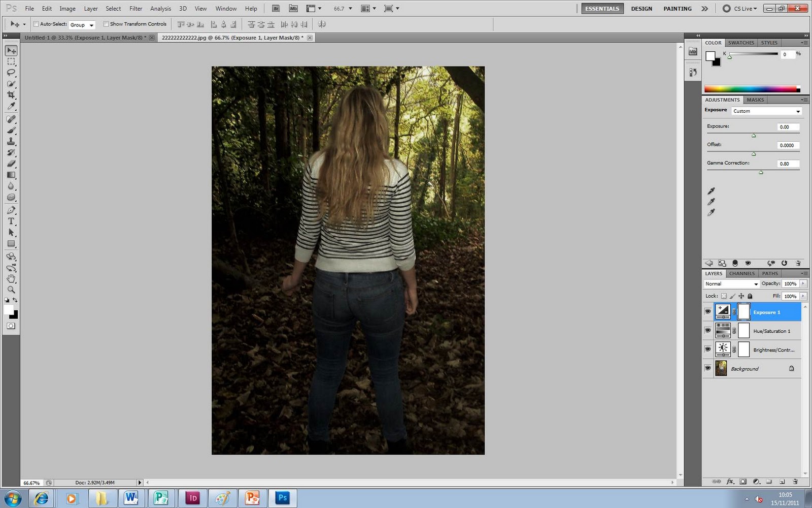Click the CS Live button
The width and height of the screenshot is (812, 508).
[x=741, y=8]
